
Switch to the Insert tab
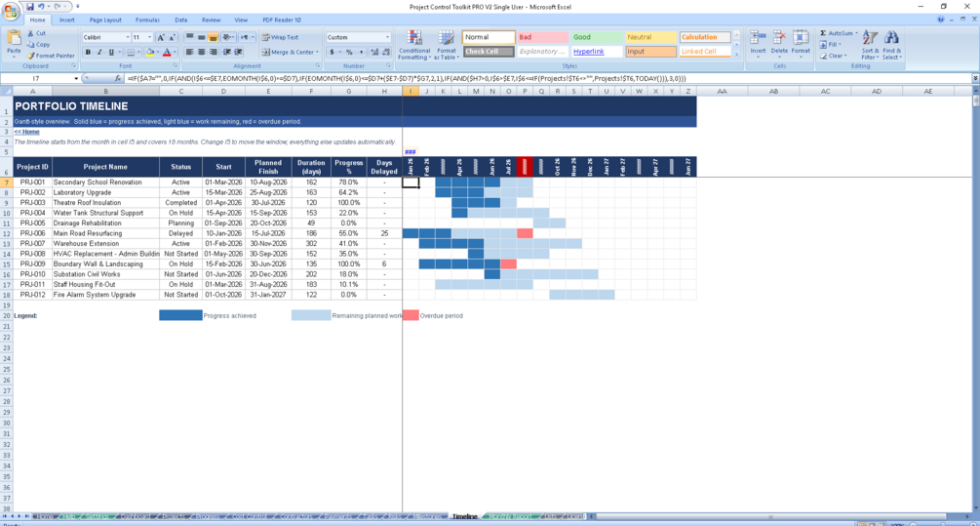[x=67, y=20]
